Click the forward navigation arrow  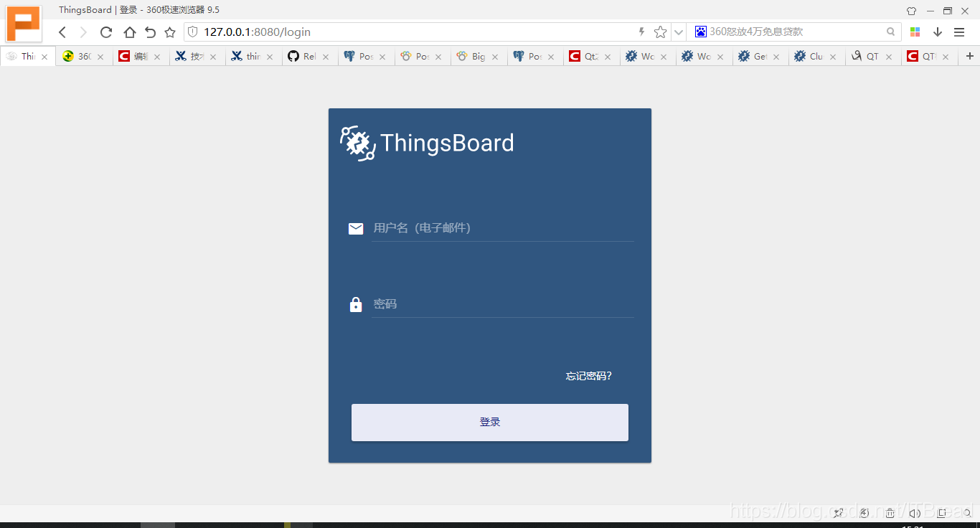tap(83, 32)
